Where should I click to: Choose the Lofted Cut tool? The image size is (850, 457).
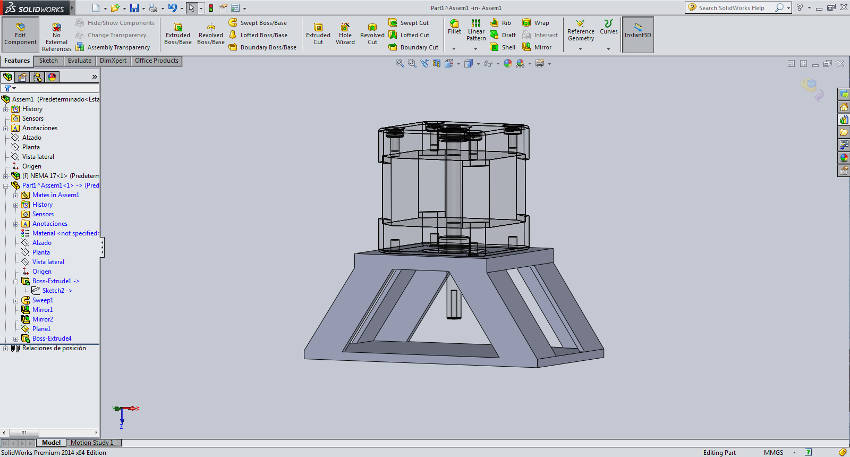[x=409, y=35]
